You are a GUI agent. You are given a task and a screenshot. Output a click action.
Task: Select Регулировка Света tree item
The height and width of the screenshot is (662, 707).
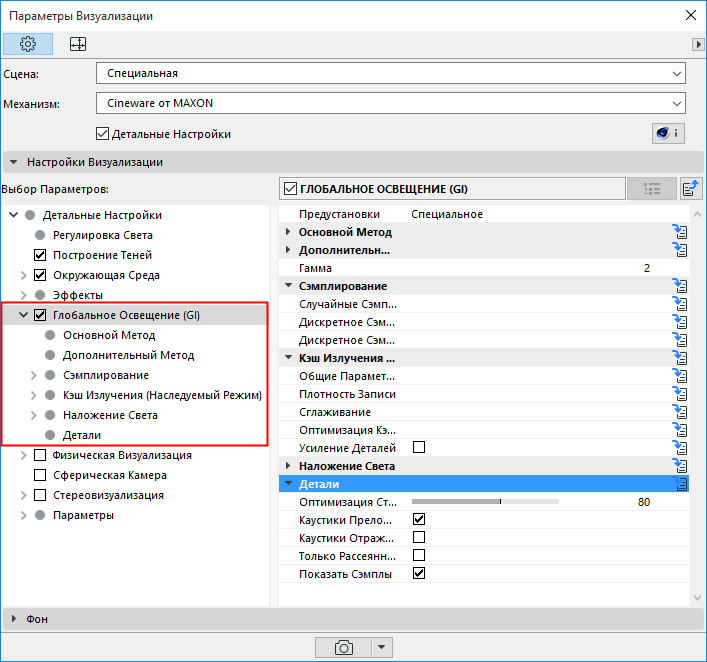[103, 235]
